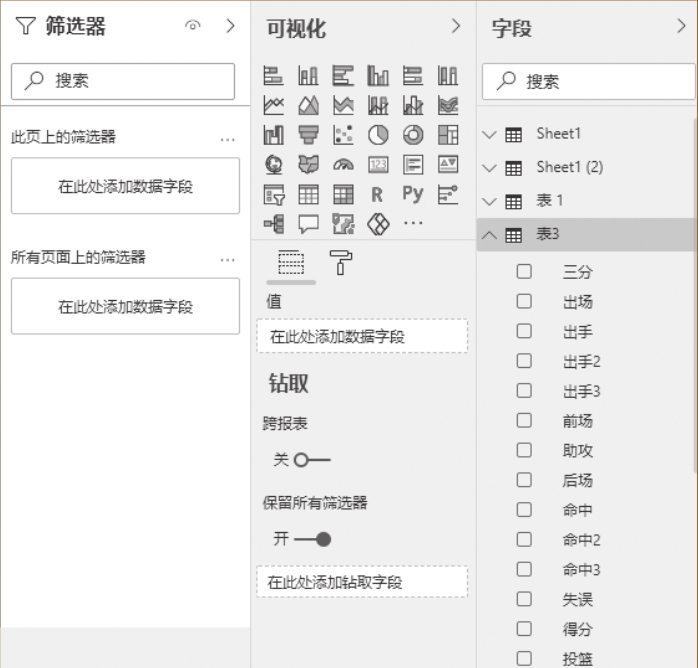Add a gauge visual

(x=343, y=165)
